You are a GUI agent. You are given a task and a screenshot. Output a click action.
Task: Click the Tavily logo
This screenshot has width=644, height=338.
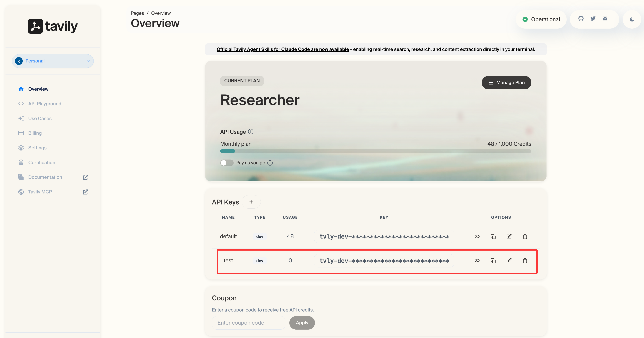point(53,26)
